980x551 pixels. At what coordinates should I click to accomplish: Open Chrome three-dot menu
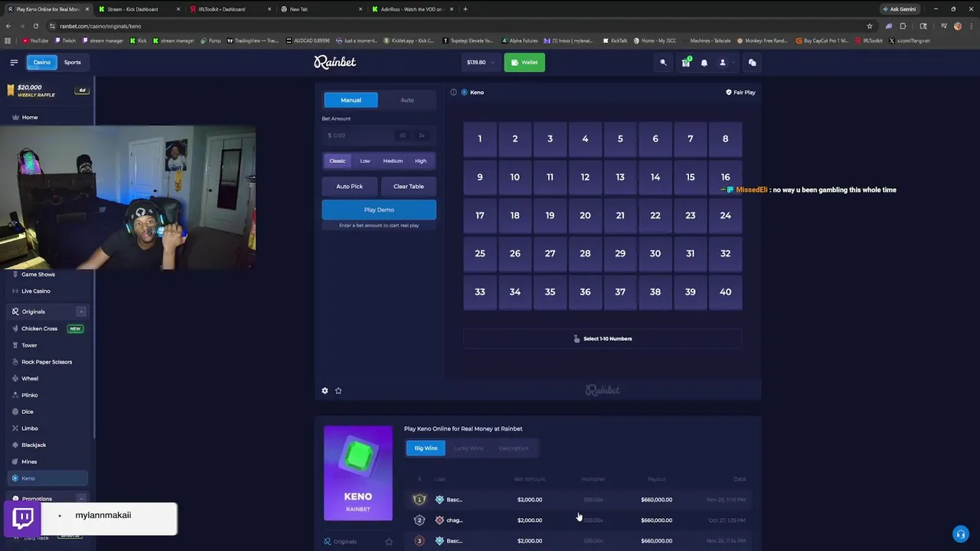click(x=972, y=26)
